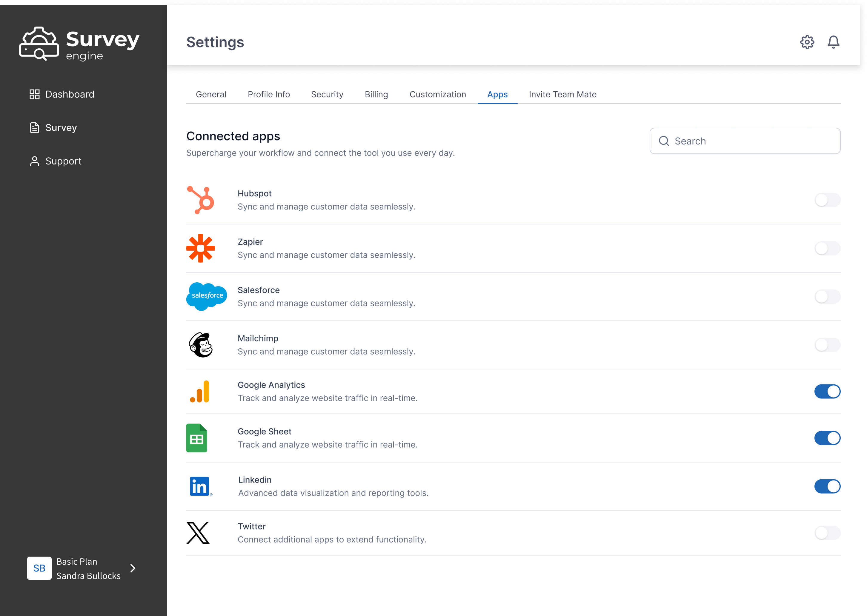The width and height of the screenshot is (867, 616).
Task: Click the Linkedin app name
Action: click(x=255, y=480)
